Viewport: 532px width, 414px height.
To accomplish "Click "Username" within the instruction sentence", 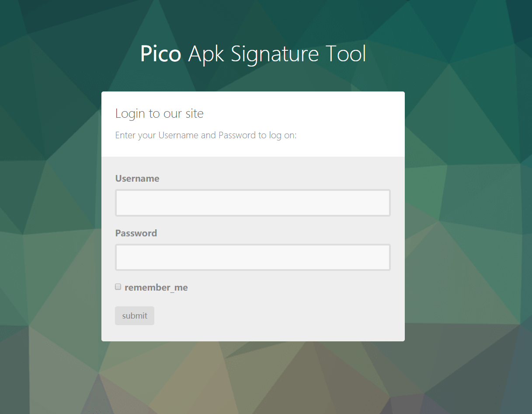I will (x=178, y=135).
